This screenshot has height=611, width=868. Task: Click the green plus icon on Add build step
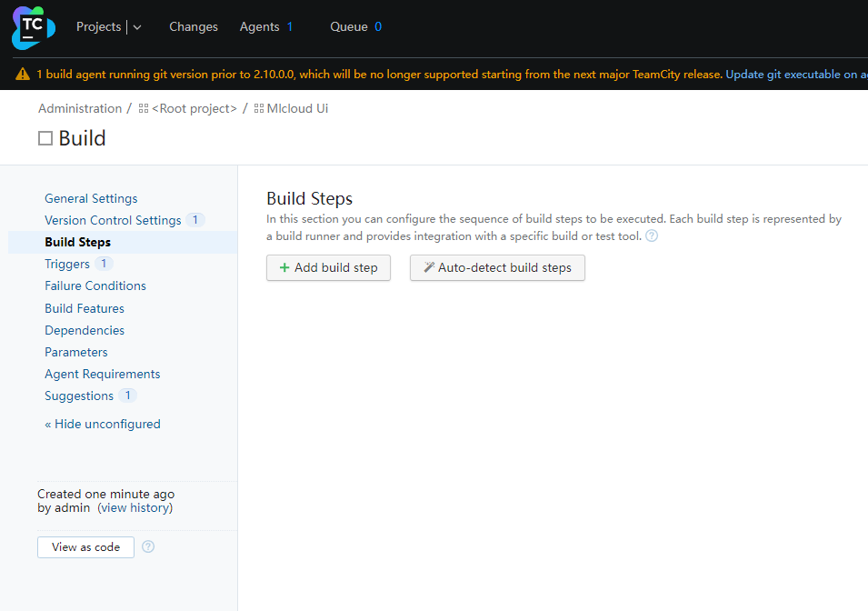(x=284, y=267)
